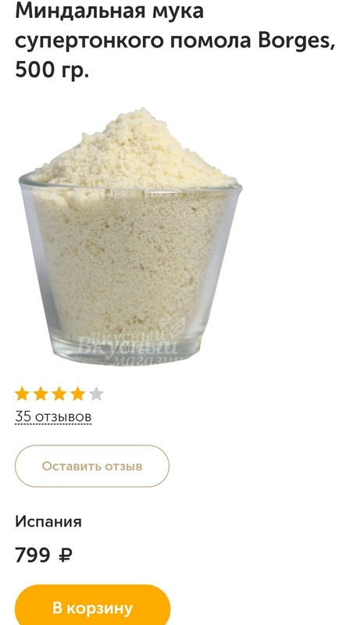Select the fourth gold rating star
Image resolution: width=364 pixels, height=625 pixels.
pos(77,395)
